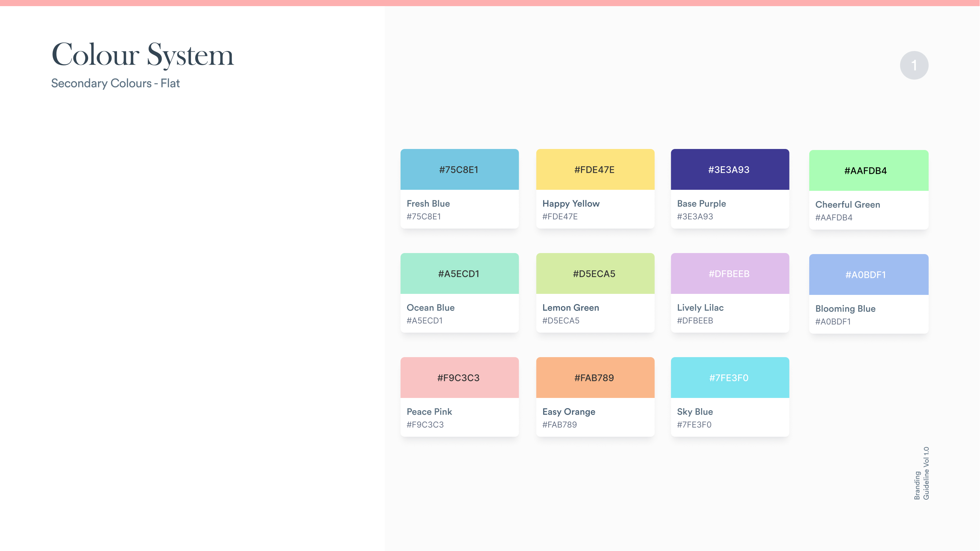
Task: Click the grey #3E3A93 code under Base Purple
Action: tap(695, 217)
